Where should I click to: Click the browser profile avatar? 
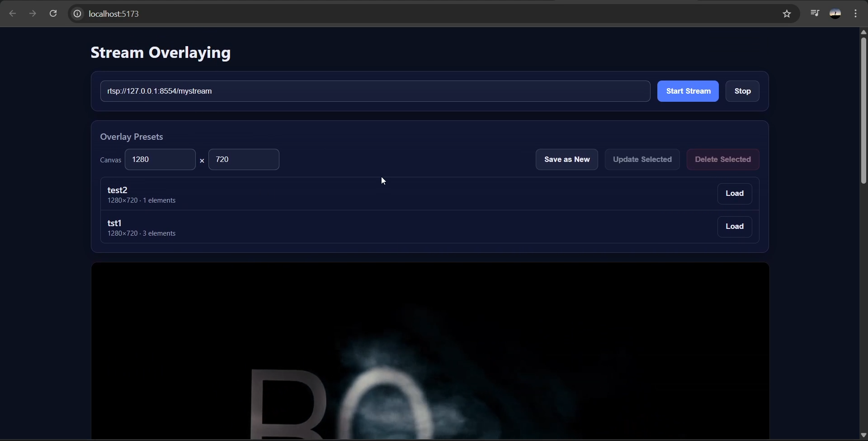click(835, 13)
